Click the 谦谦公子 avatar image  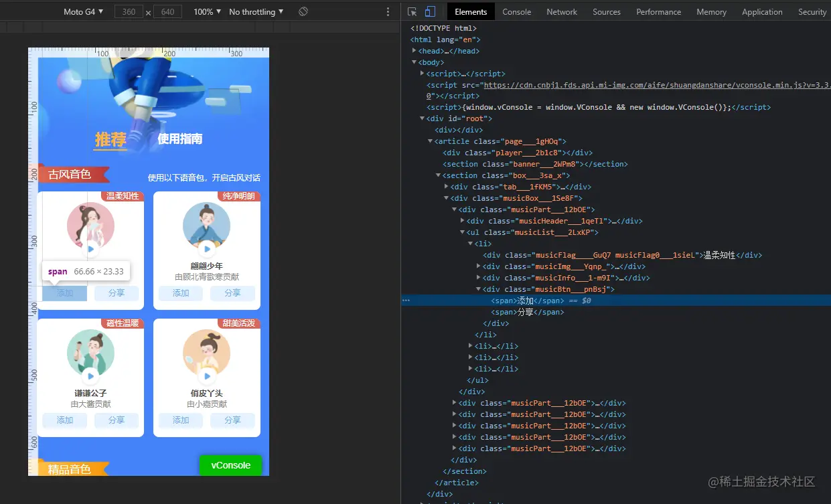(x=90, y=353)
